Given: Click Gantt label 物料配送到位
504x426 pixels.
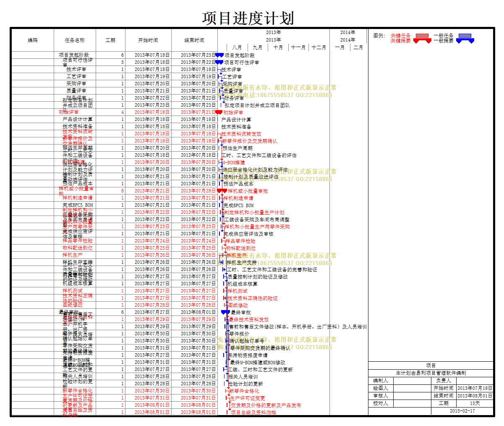Looking at the screenshot, I should point(241,248).
